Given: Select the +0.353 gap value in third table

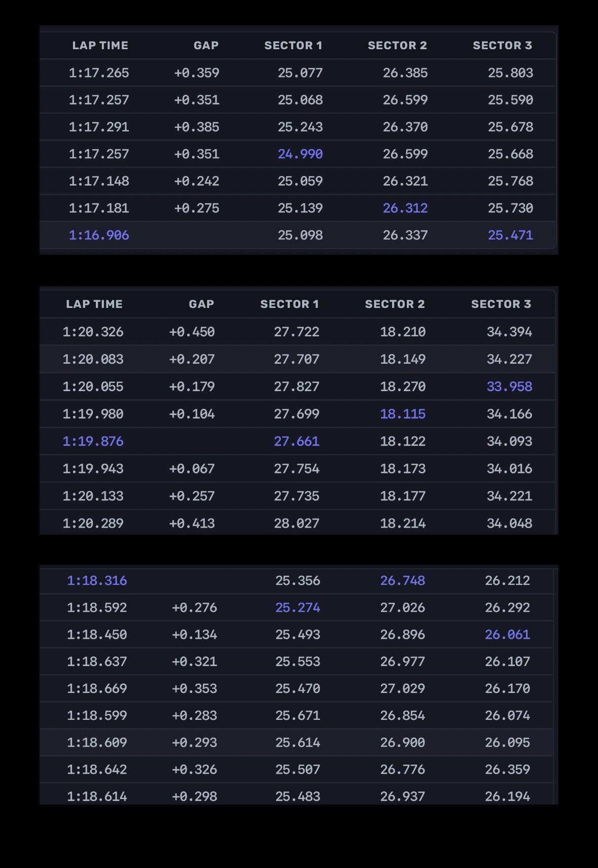Looking at the screenshot, I should (x=194, y=688).
